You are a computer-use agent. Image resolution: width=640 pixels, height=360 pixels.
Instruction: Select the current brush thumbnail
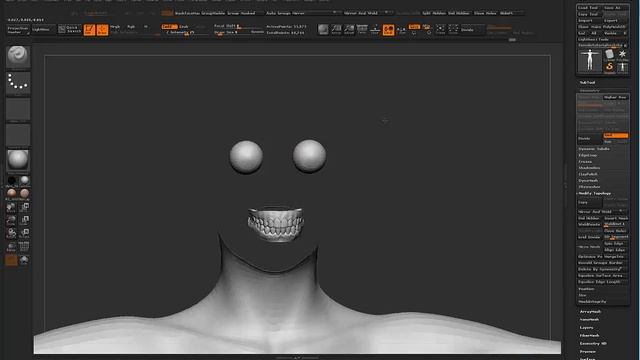click(x=18, y=56)
